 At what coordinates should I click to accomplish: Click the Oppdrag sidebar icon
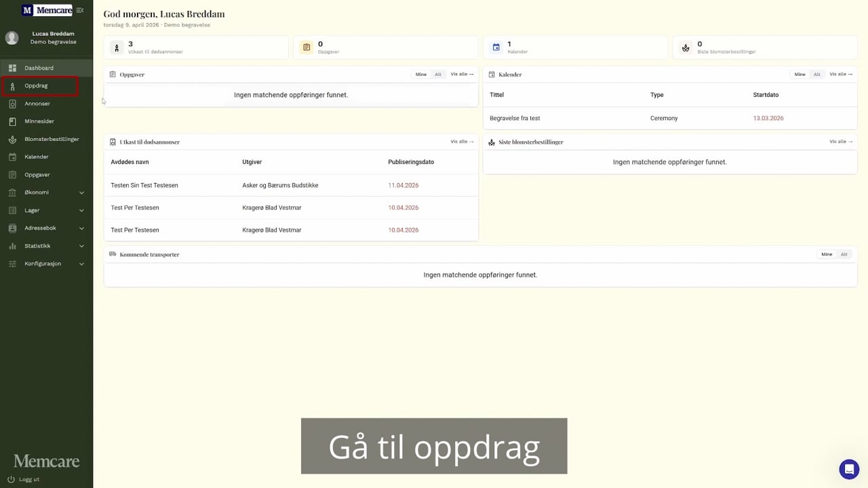click(12, 86)
